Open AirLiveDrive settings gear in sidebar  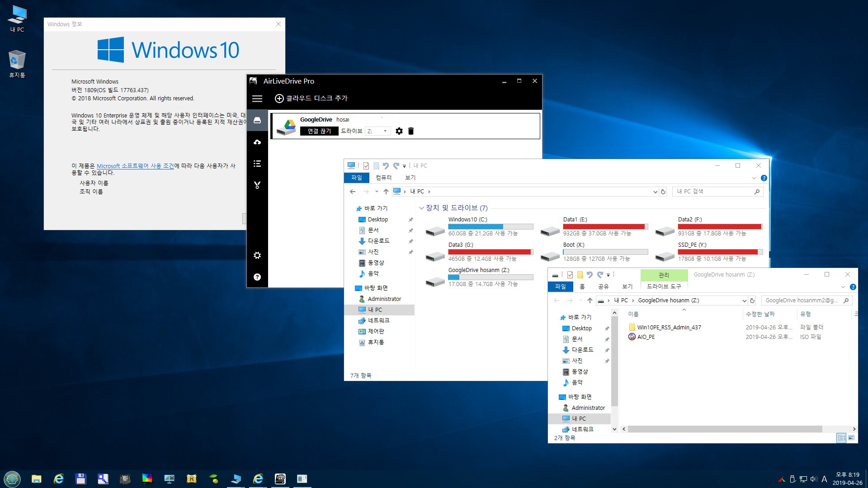257,255
